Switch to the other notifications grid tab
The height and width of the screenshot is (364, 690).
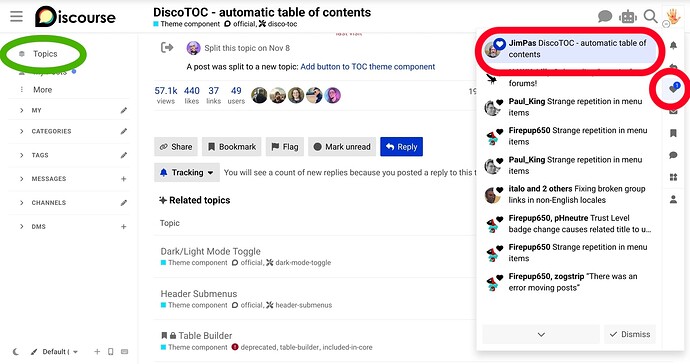point(673,177)
